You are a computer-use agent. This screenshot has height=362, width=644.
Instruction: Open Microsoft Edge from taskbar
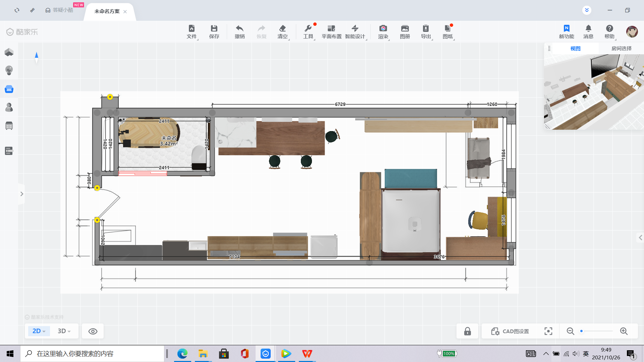pyautogui.click(x=182, y=354)
